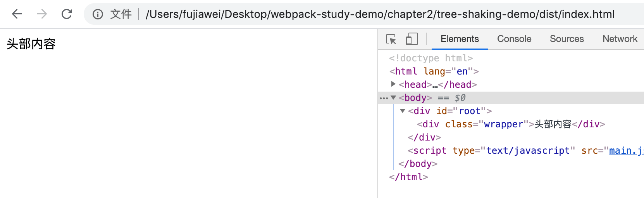Click the site info circle icon
Viewport: 644px width, 198px height.
tap(98, 14)
